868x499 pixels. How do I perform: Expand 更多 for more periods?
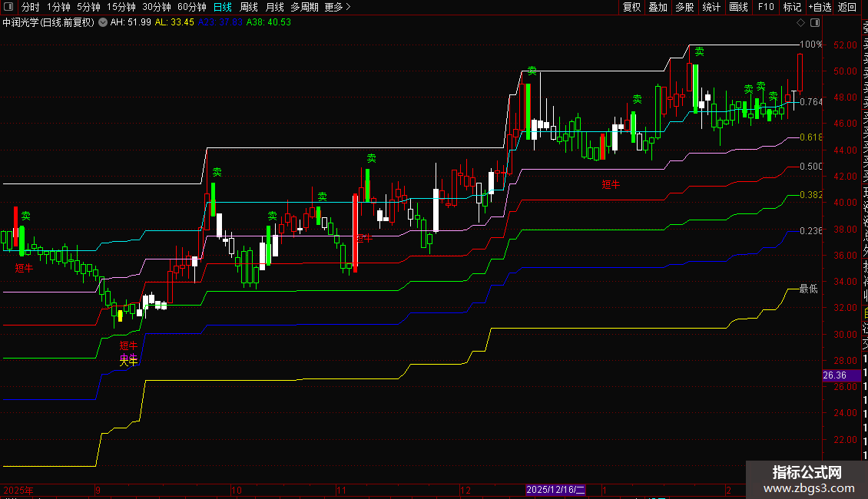point(338,7)
